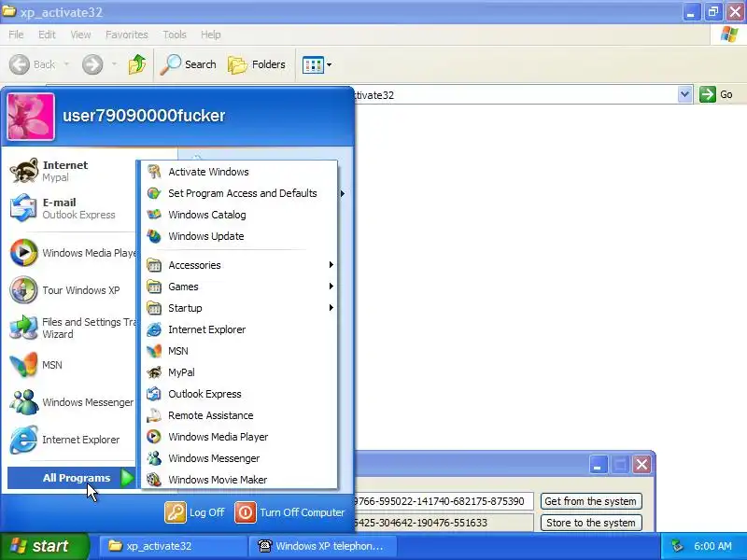Screen dimensions: 747x560
Task: Open Windows Messenger in recent programs
Action: pos(72,402)
